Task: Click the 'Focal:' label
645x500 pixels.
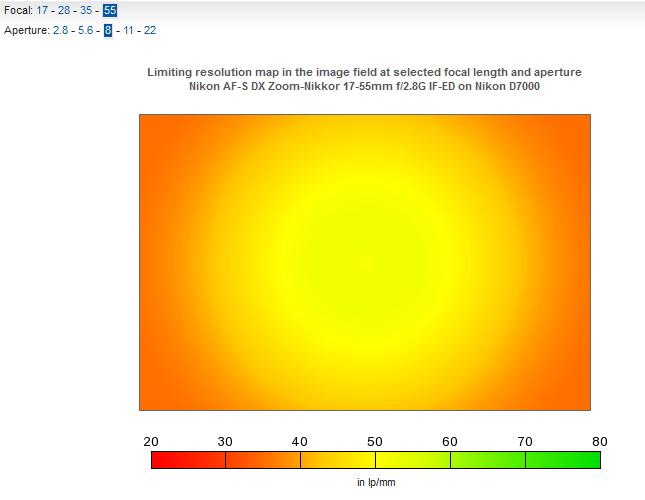Action: point(18,10)
